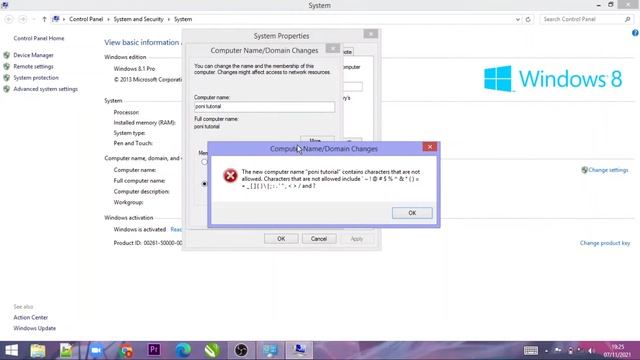This screenshot has height=360, width=640.
Task: Click the touch keyboard tray icon
Action: pos(531,351)
